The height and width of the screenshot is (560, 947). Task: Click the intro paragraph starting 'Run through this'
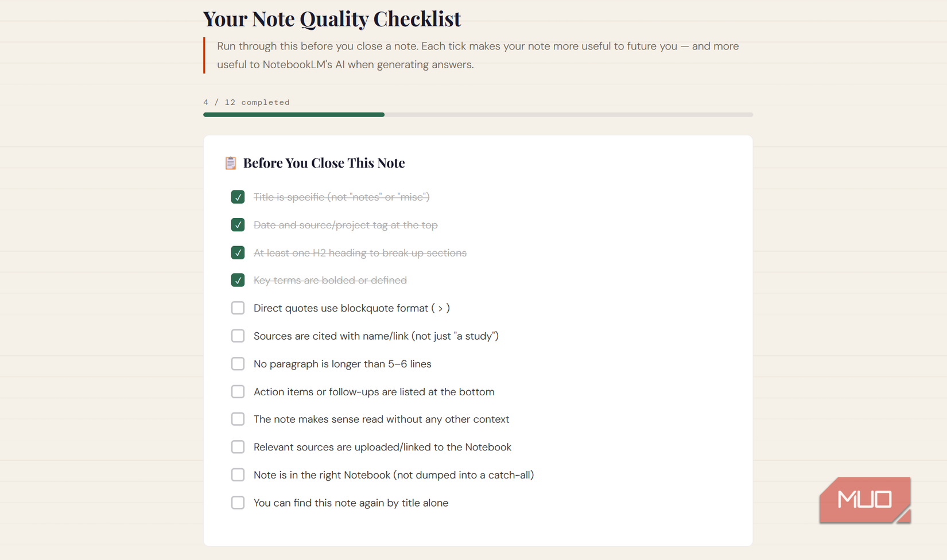tap(478, 55)
